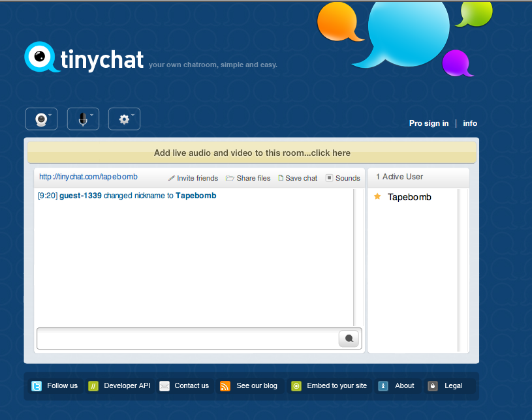
Task: Click Save chat document option
Action: point(298,178)
